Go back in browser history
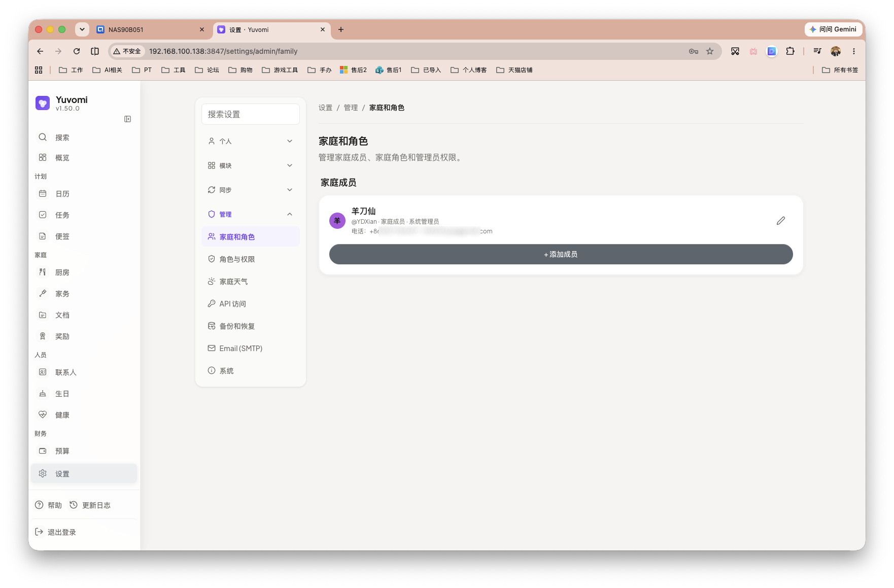 click(40, 51)
